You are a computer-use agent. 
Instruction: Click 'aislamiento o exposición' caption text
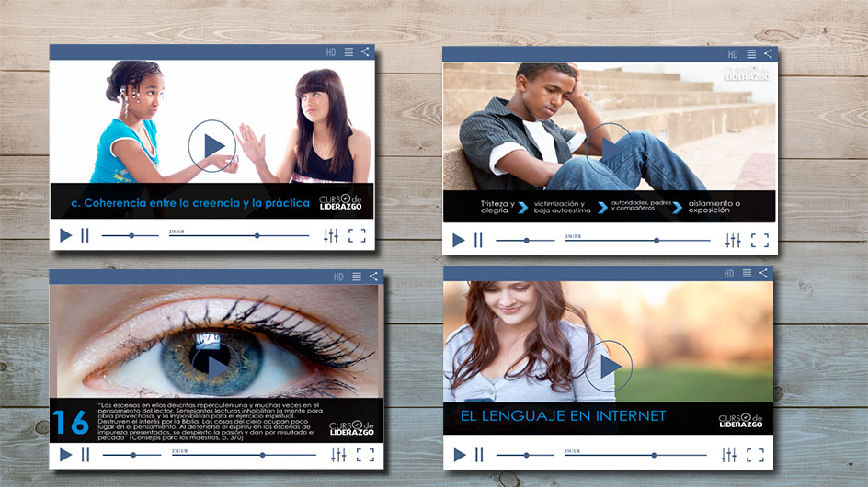click(x=714, y=207)
